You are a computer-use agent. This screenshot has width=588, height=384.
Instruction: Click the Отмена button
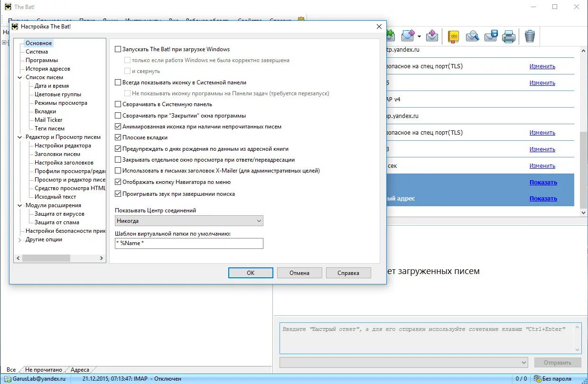click(x=299, y=273)
